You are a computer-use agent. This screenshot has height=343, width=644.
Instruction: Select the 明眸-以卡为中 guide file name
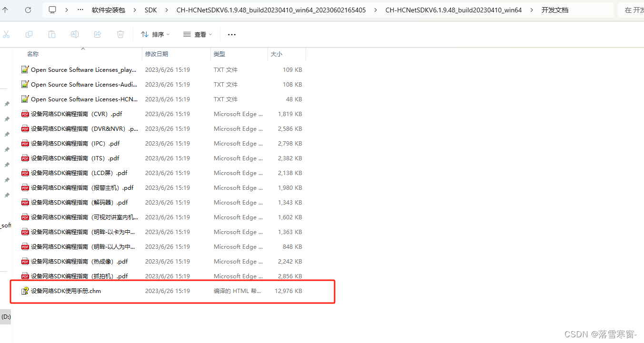[x=83, y=232]
